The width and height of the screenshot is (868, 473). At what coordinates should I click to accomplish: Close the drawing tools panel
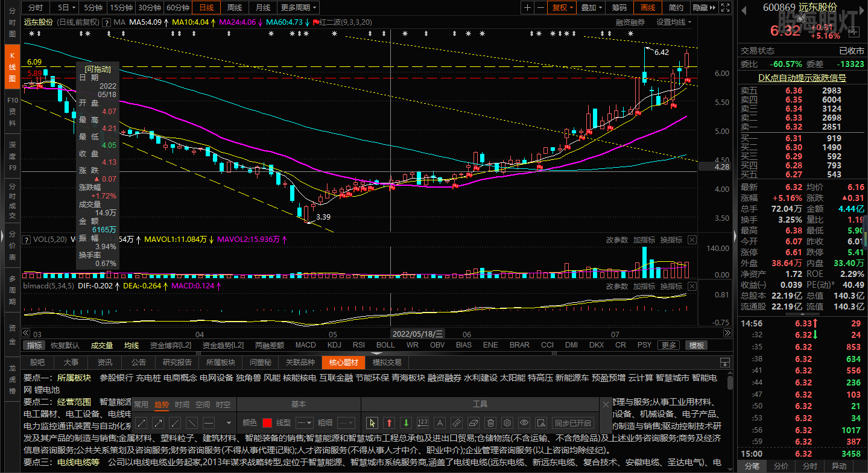coord(606,405)
